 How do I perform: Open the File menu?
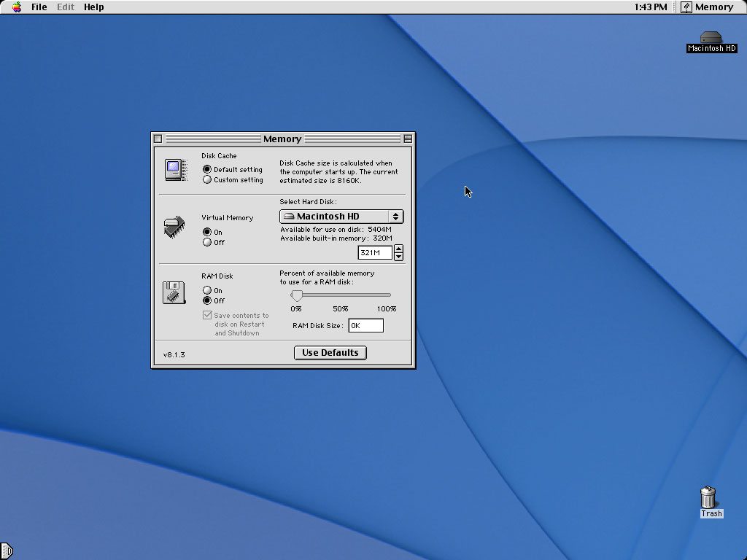point(39,7)
